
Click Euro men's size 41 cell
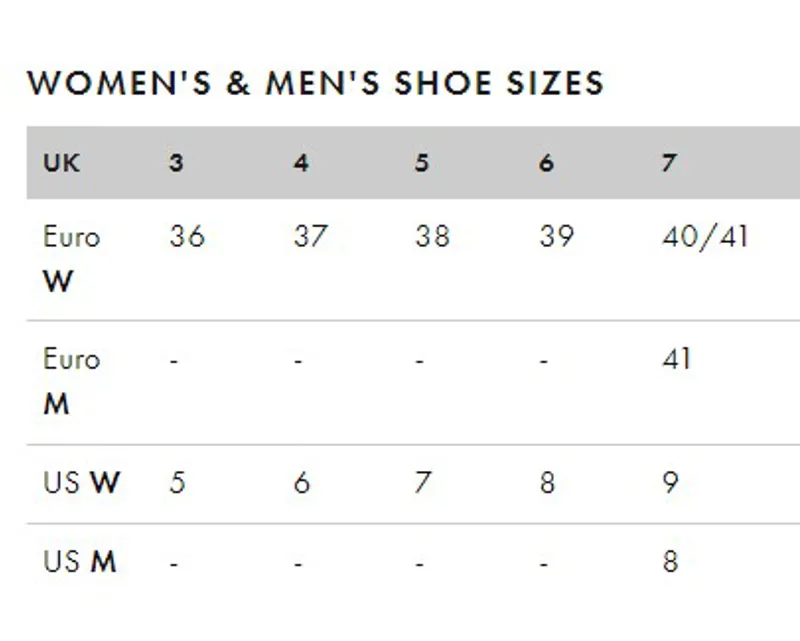click(677, 359)
